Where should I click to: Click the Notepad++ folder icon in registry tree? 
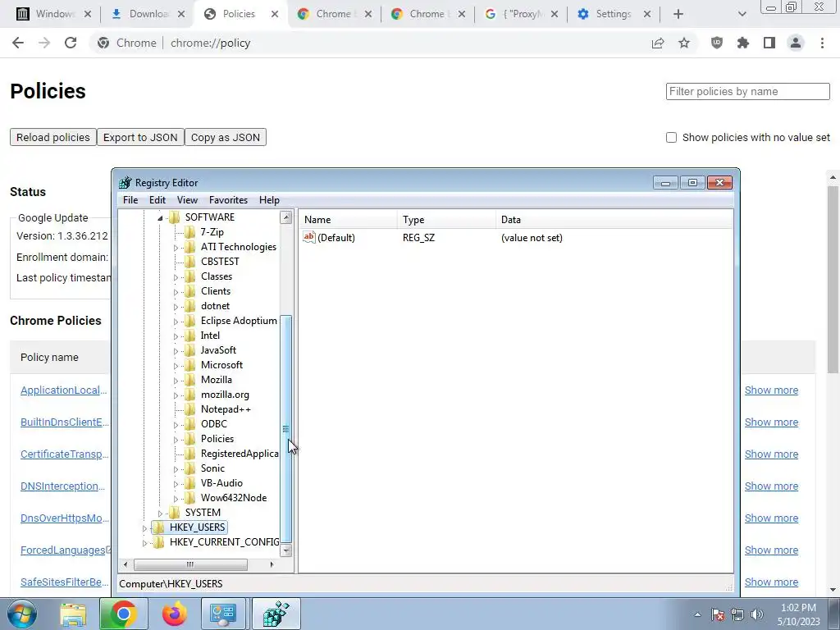click(189, 409)
